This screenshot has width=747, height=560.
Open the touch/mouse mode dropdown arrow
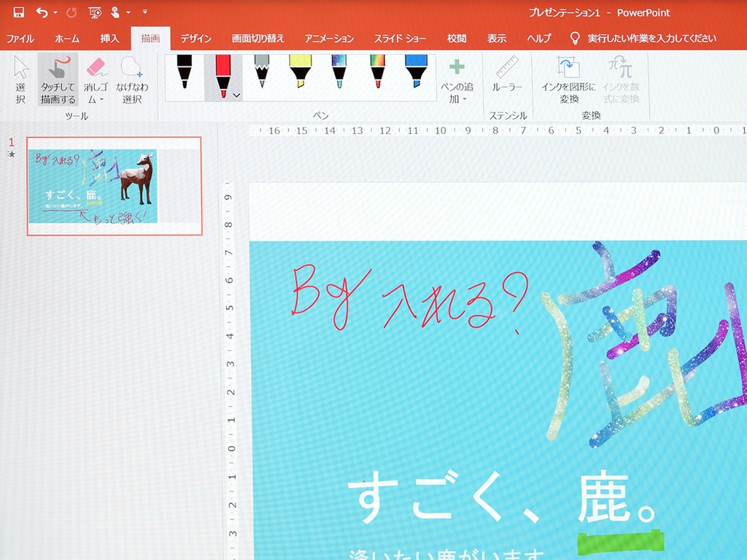pyautogui.click(x=128, y=13)
